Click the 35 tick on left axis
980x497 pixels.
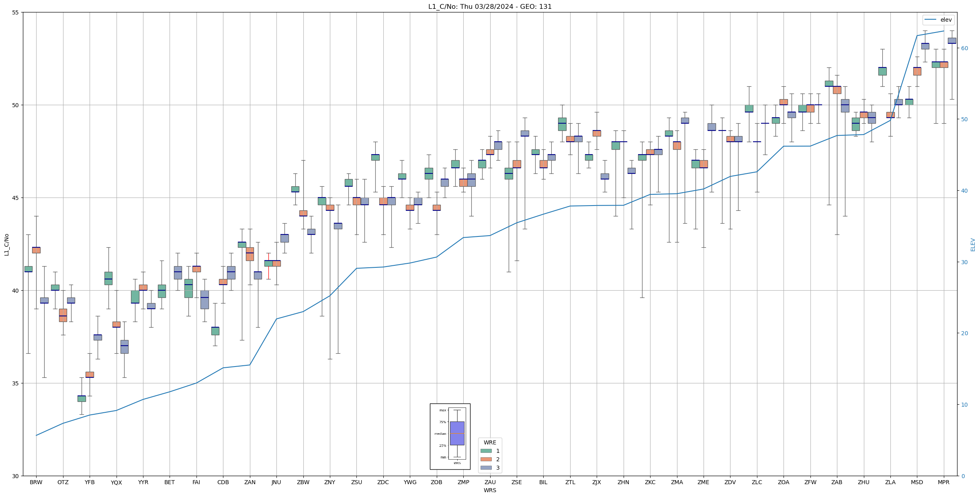click(16, 383)
